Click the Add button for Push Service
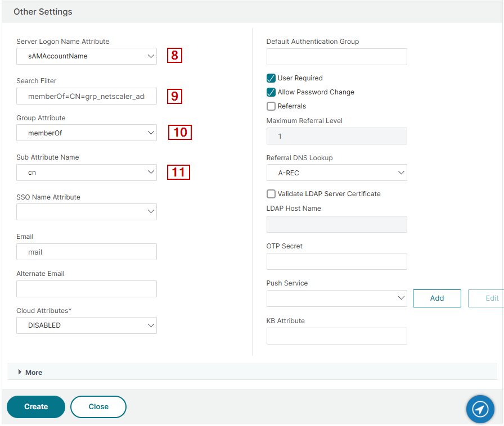 pos(437,298)
